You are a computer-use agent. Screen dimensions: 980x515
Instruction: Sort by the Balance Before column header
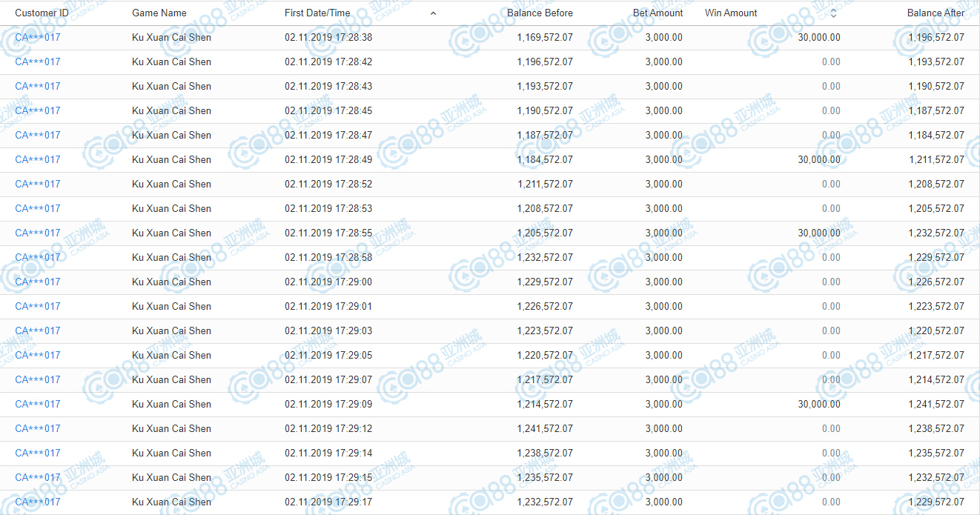coord(540,13)
